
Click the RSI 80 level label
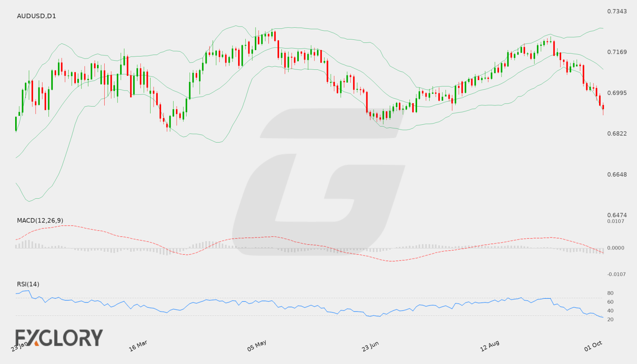pyautogui.click(x=610, y=293)
